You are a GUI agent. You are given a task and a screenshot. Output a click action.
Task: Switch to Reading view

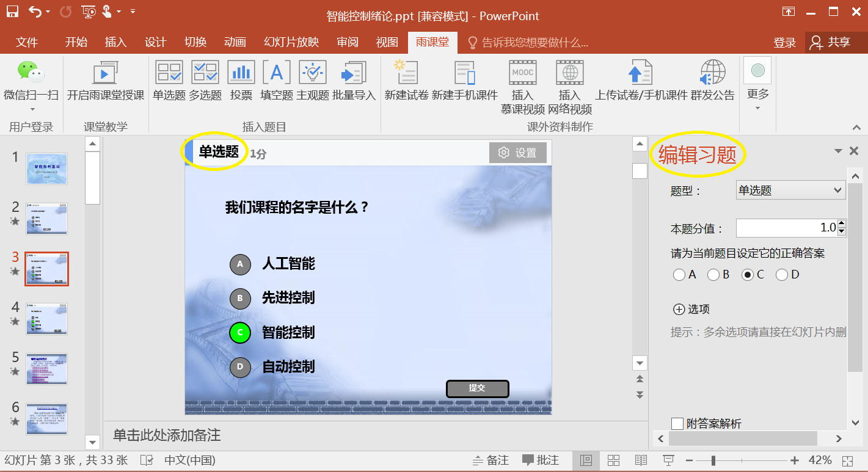click(641, 460)
